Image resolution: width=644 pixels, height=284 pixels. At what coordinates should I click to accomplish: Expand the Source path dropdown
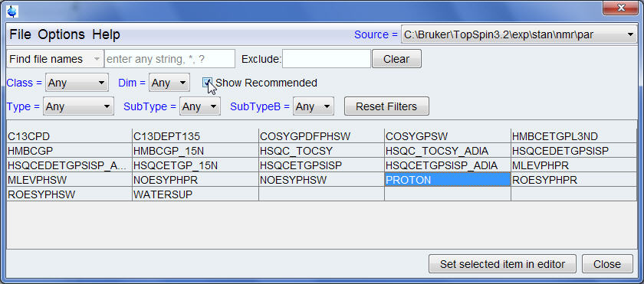(x=519, y=35)
